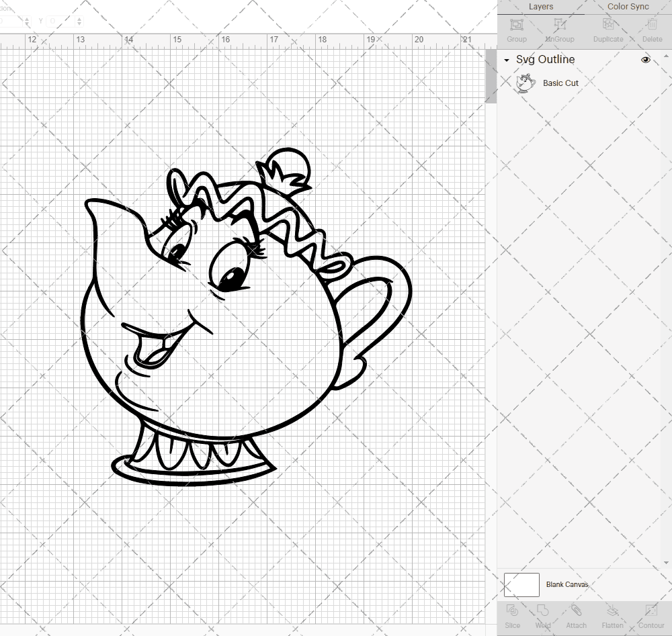Viewport: 672px width, 636px height.
Task: Change the Blank Canvas color swatch
Action: click(521, 584)
